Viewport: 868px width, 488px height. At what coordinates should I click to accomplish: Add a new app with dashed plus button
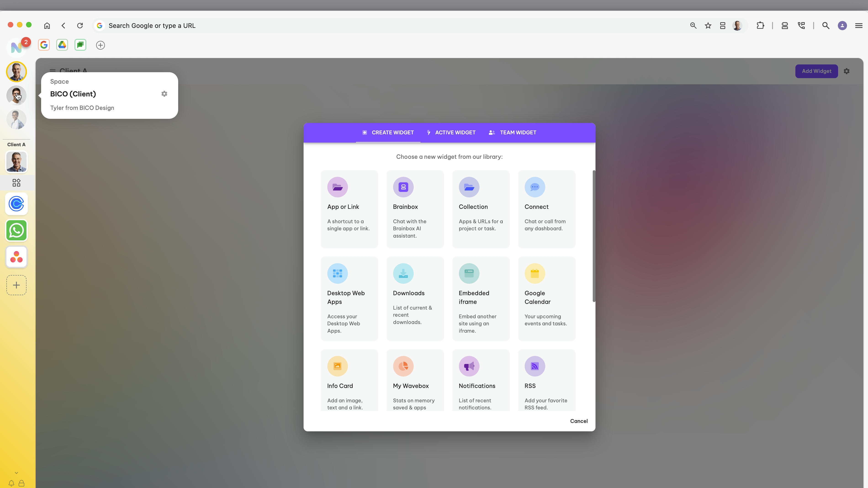(x=16, y=285)
